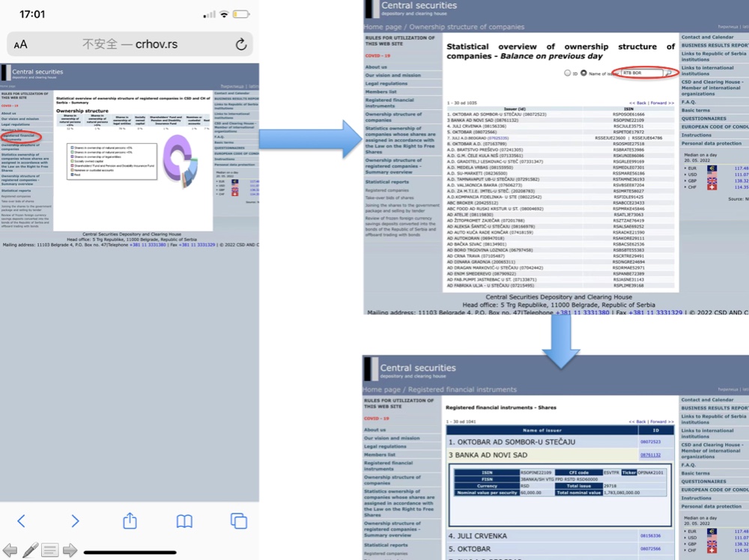This screenshot has width=749, height=560.
Task: Click CHF flag on ownership structure page
Action: point(712,186)
